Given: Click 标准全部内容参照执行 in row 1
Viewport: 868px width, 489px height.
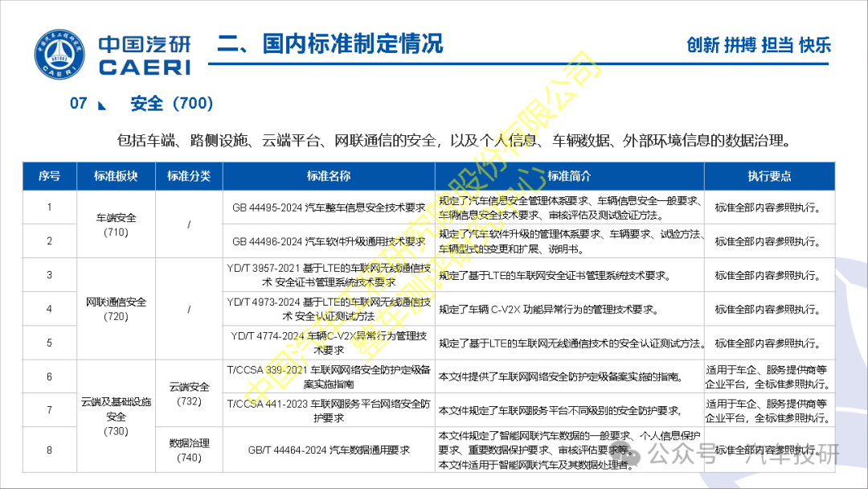Looking at the screenshot, I should pyautogui.click(x=768, y=208).
